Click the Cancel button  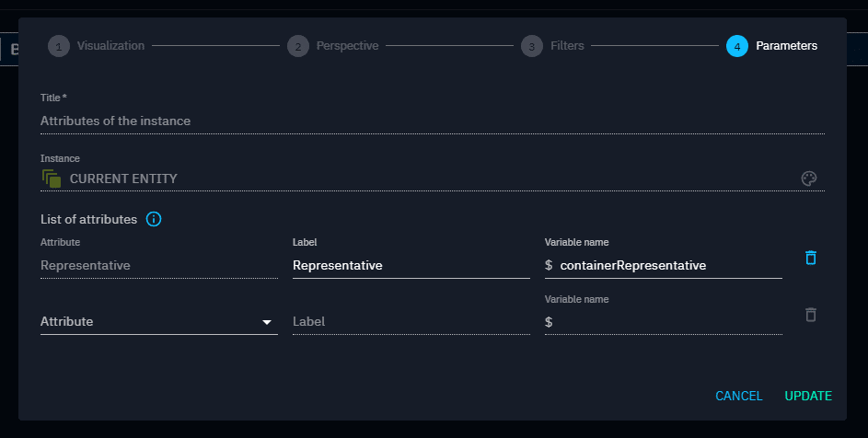[738, 396]
